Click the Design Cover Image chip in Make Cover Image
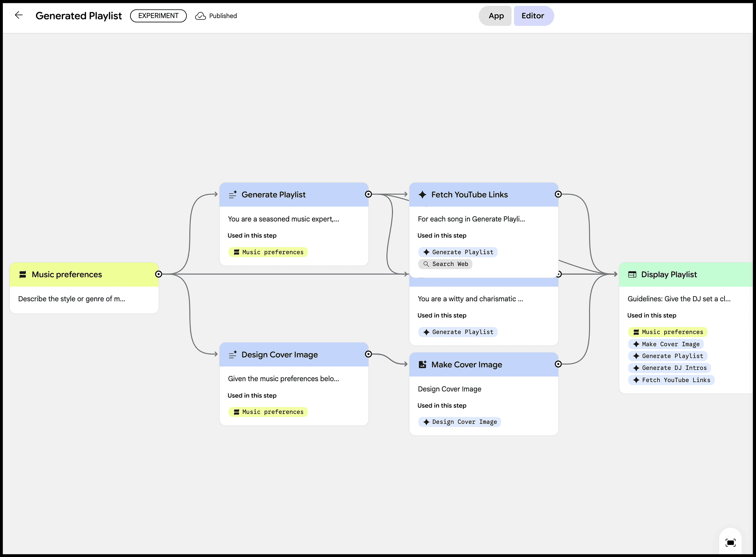Image resolution: width=756 pixels, height=557 pixels. (460, 422)
